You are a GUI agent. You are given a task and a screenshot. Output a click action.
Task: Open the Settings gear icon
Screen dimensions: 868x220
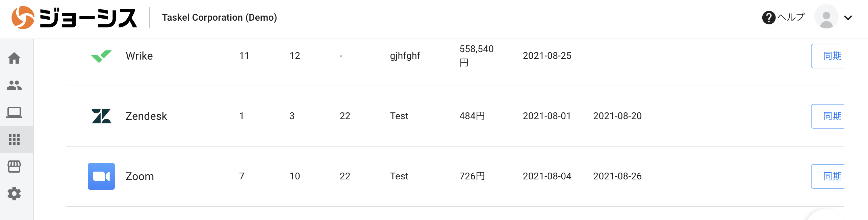coord(14,194)
